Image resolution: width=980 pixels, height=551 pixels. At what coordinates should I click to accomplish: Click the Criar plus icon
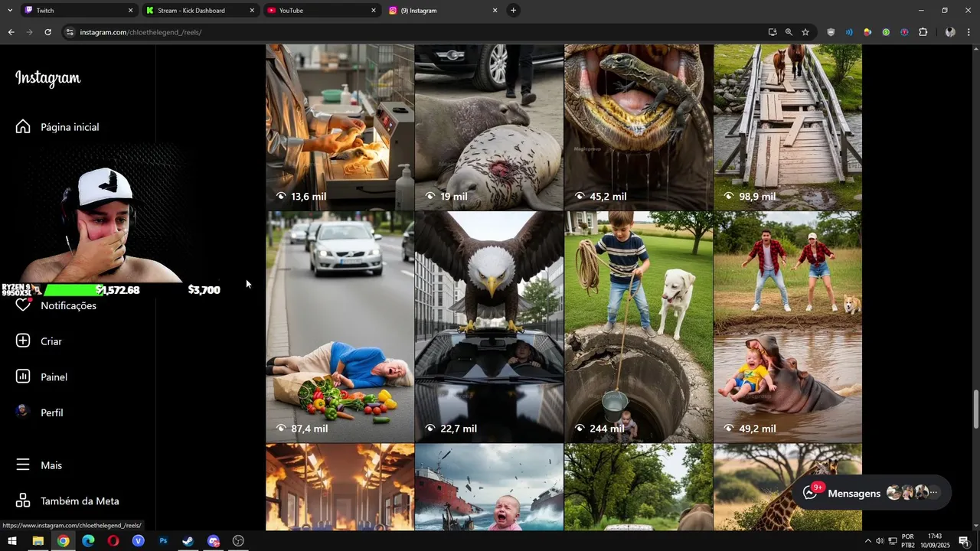23,341
